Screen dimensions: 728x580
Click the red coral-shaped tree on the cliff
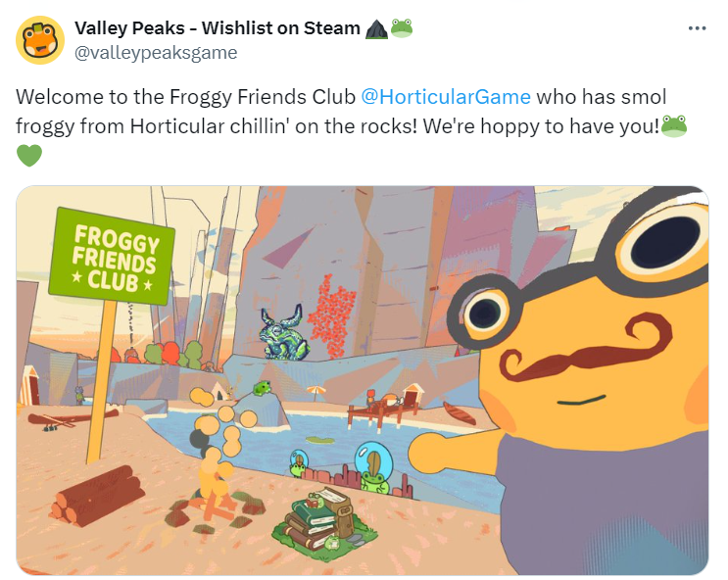click(332, 316)
